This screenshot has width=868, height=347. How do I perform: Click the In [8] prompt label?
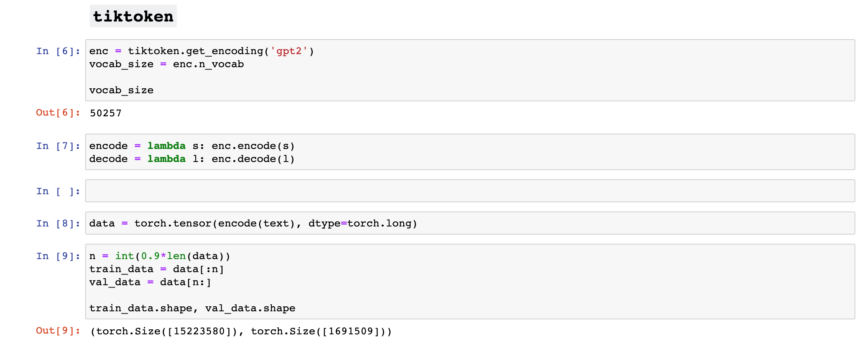(58, 223)
